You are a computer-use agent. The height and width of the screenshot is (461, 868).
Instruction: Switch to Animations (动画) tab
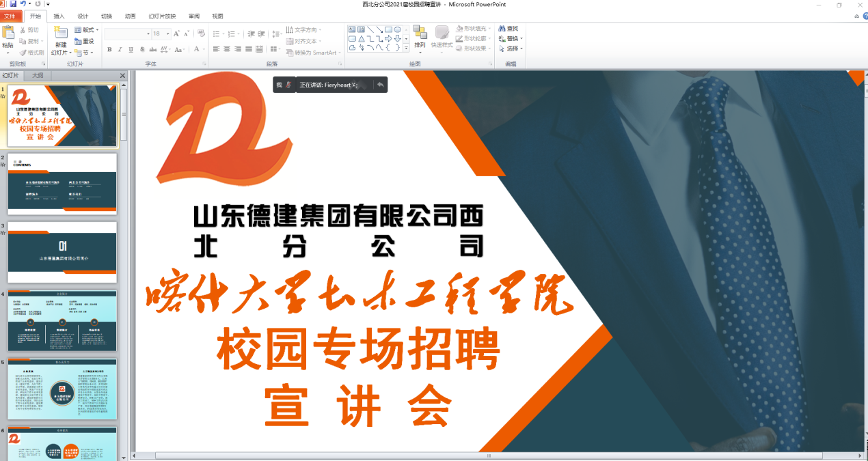pos(130,16)
